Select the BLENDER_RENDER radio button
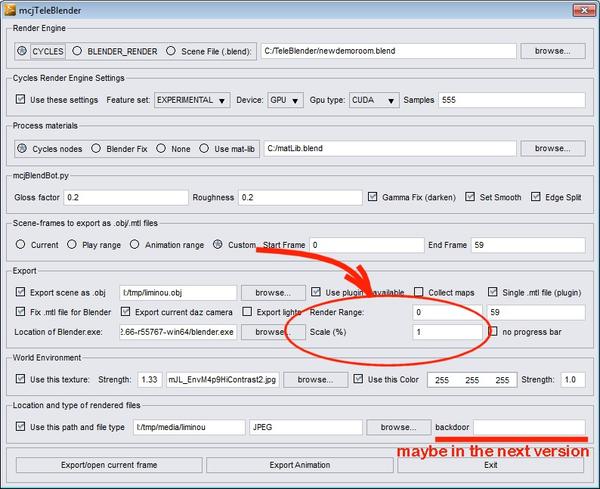The height and width of the screenshot is (489, 600). 77,51
